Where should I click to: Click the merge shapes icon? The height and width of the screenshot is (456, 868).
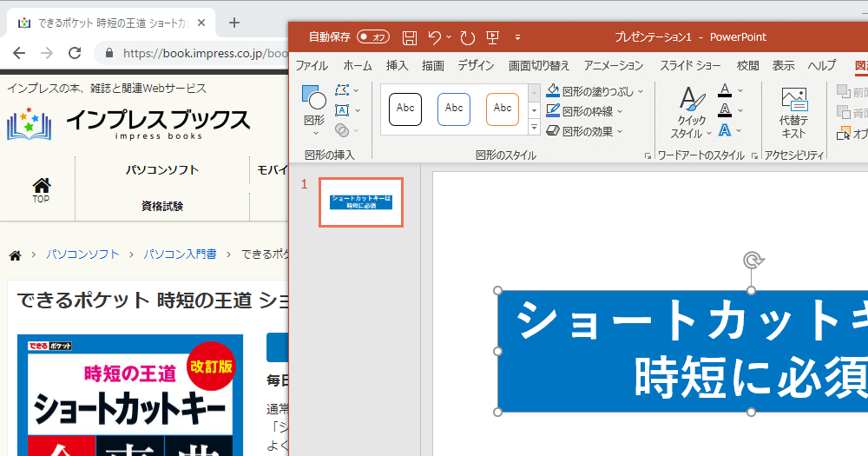(x=342, y=130)
